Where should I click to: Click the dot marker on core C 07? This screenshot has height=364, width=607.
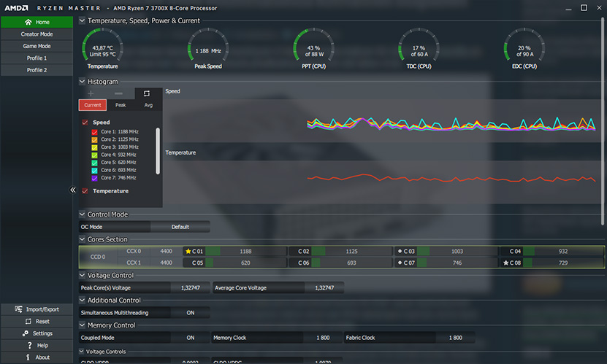tap(400, 263)
